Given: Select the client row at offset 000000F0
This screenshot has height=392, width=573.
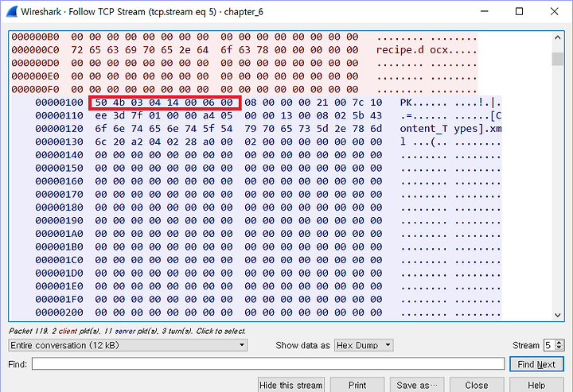Looking at the screenshot, I should pos(244,89).
